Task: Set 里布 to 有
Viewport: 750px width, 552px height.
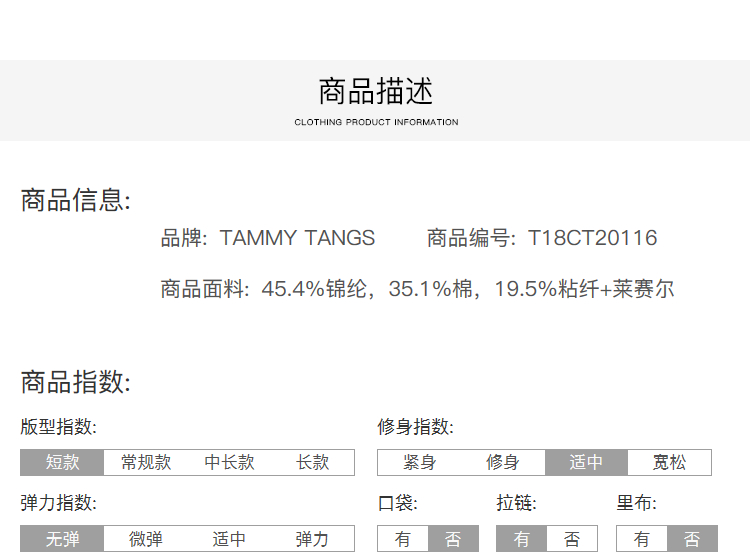Action: pyautogui.click(x=642, y=539)
